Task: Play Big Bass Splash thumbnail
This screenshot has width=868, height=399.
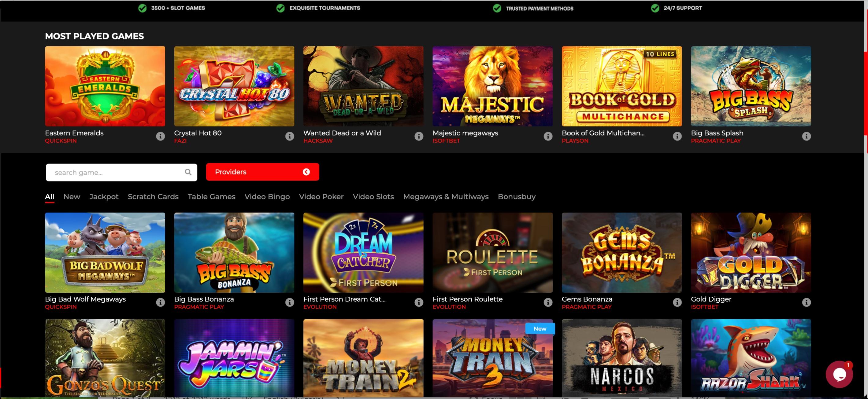Action: click(751, 86)
